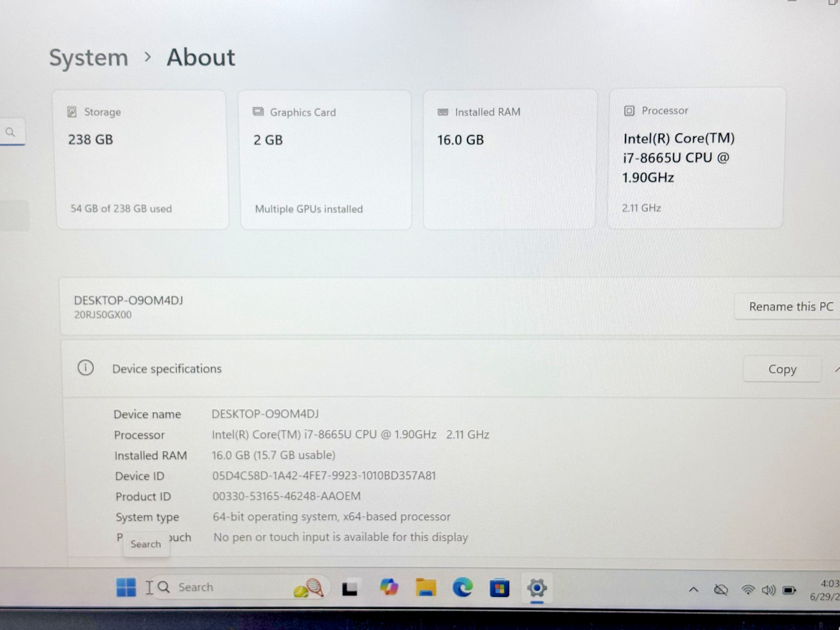Click the Device specifications info icon
840x630 pixels.
[86, 368]
